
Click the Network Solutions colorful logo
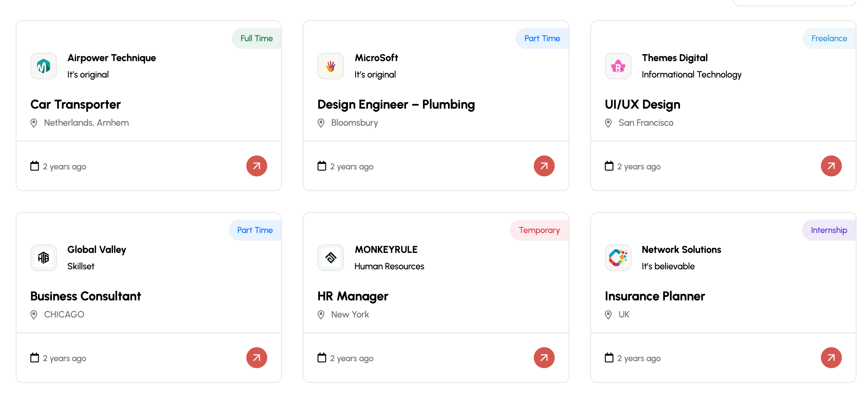618,258
